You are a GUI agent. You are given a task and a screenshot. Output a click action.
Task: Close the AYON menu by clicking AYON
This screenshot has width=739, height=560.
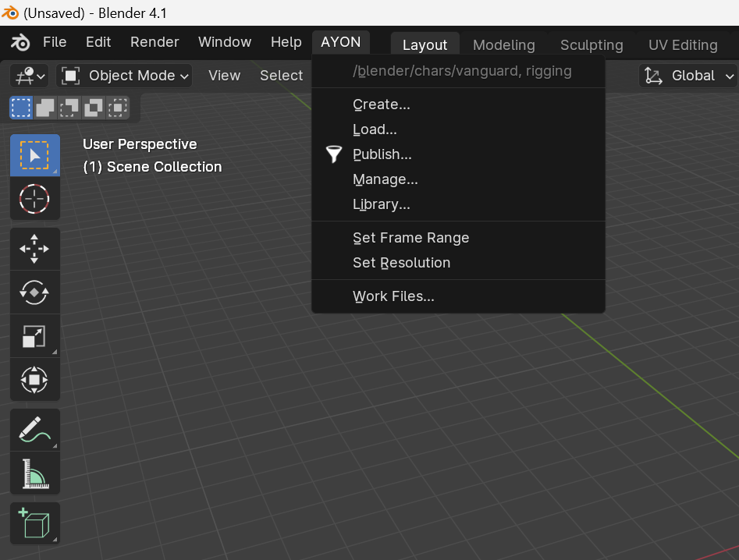click(x=341, y=42)
